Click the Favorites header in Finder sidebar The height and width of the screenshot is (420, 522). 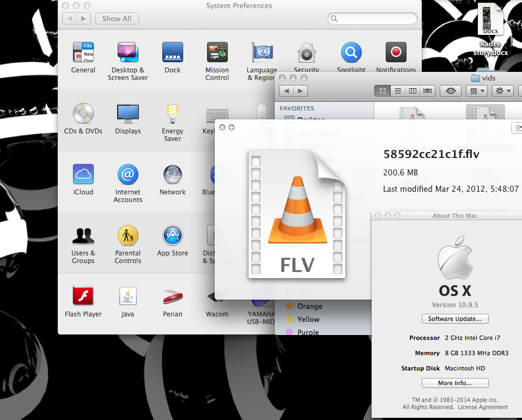(296, 108)
